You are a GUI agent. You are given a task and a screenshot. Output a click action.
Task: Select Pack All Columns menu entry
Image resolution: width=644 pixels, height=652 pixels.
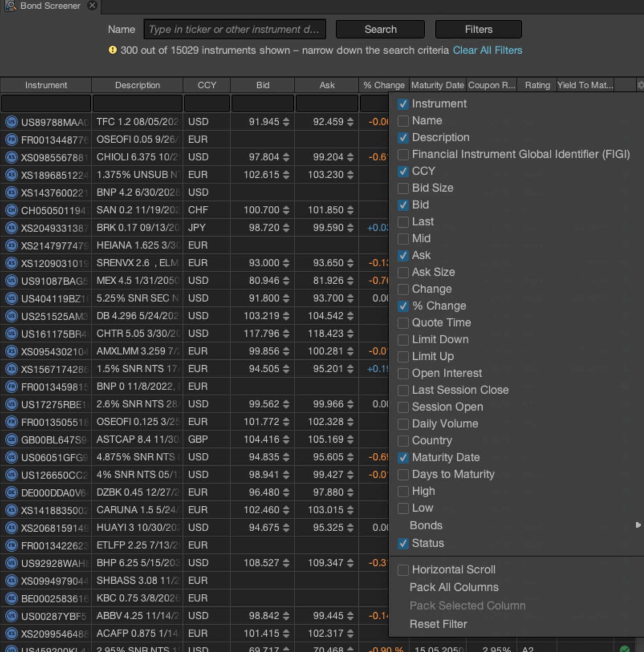coord(454,587)
